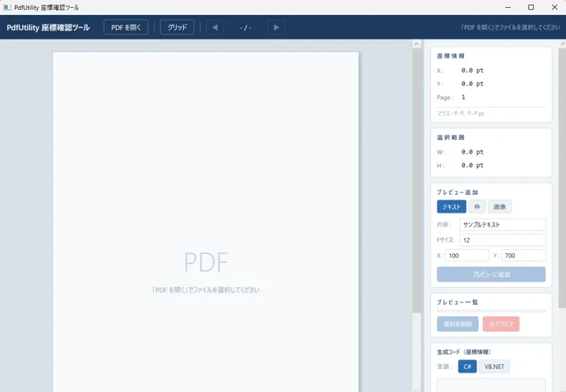Click the side panel vertical scrollbar thumb
The height and width of the screenshot is (392, 566).
562,178
